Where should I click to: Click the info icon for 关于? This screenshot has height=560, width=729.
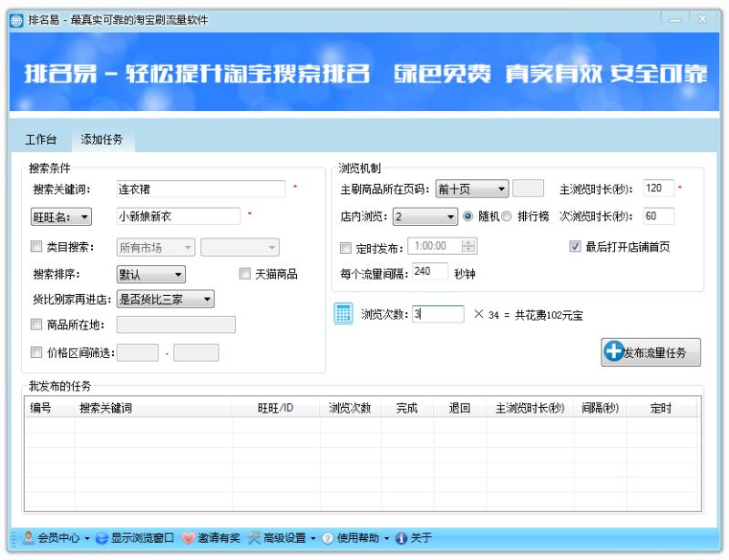pyautogui.click(x=401, y=538)
